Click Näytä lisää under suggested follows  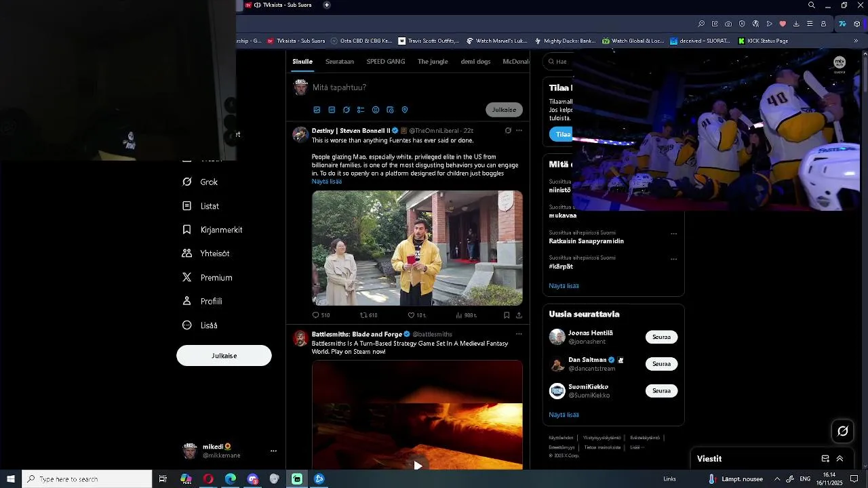(x=564, y=415)
